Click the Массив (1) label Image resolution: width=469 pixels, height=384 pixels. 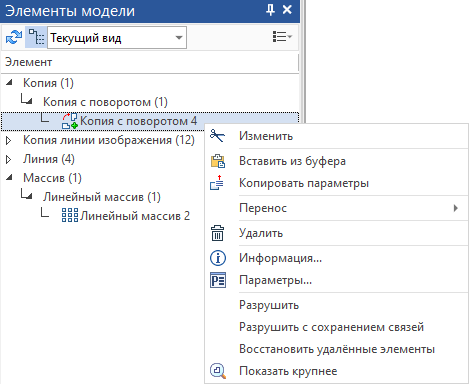52,178
